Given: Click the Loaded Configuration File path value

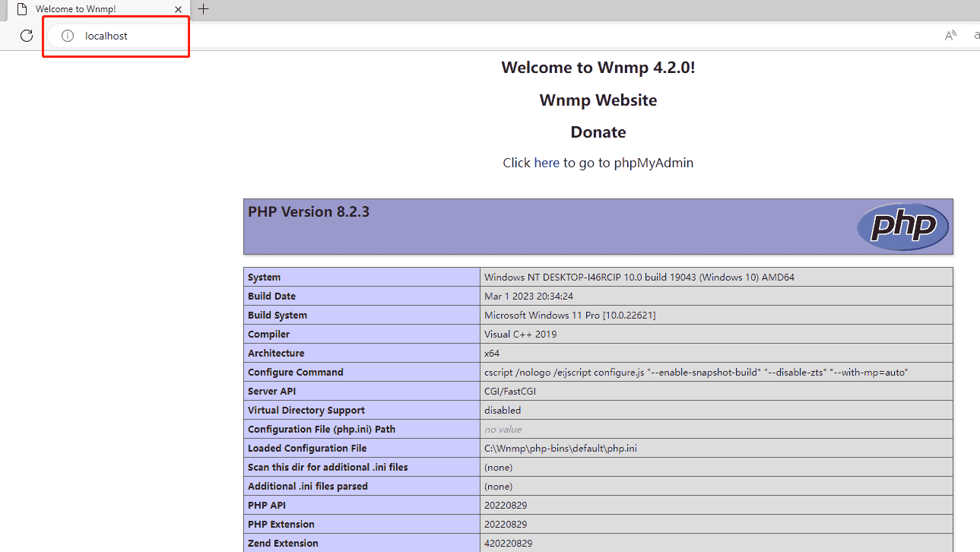Looking at the screenshot, I should [560, 449].
